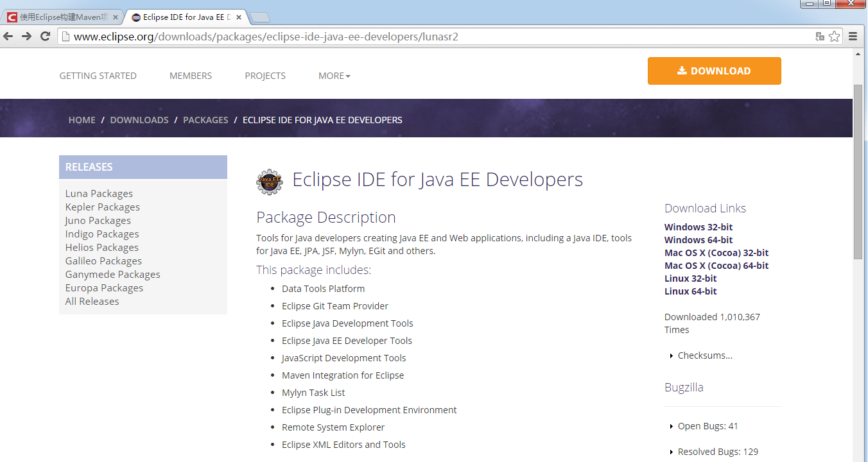
Task: Select the Eclipse IDE for Java EE tab
Action: [186, 17]
